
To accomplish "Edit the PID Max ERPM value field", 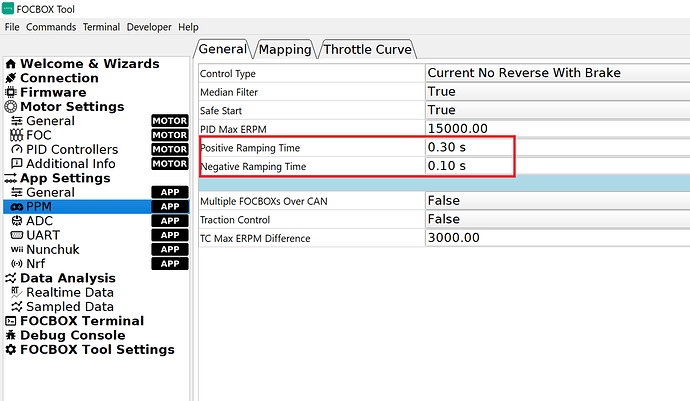I will coord(558,129).
